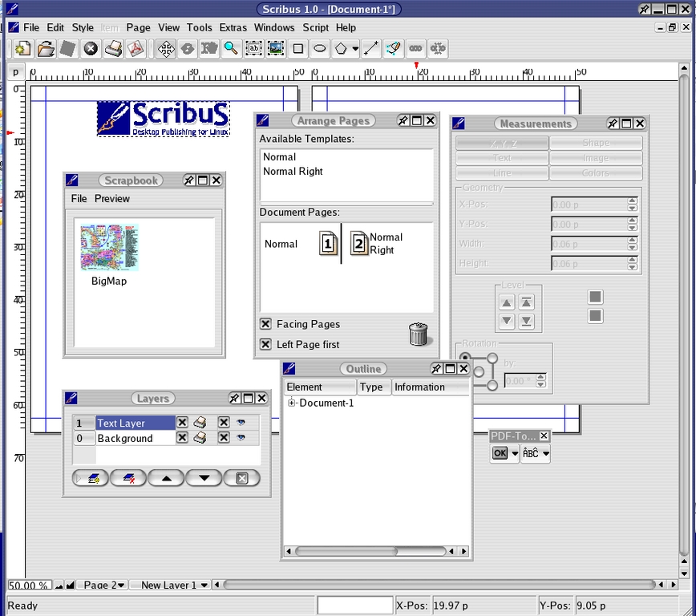696x616 pixels.
Task: Click the Save as PDF icon
Action: point(136,49)
